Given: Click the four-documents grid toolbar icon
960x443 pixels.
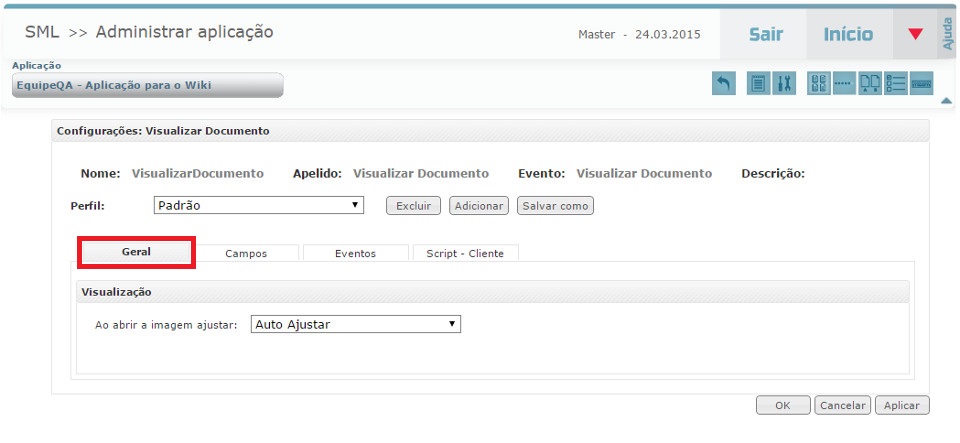Looking at the screenshot, I should pyautogui.click(x=819, y=84).
